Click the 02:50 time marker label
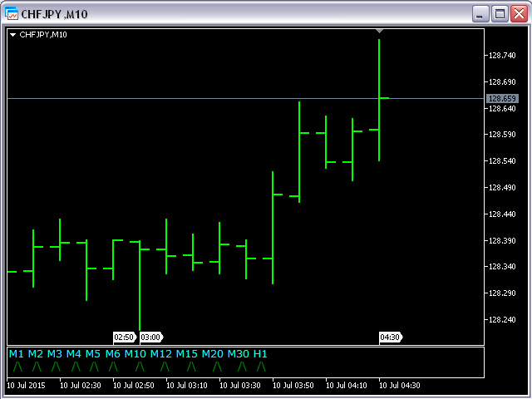The height and width of the screenshot is (399, 532). [x=125, y=337]
